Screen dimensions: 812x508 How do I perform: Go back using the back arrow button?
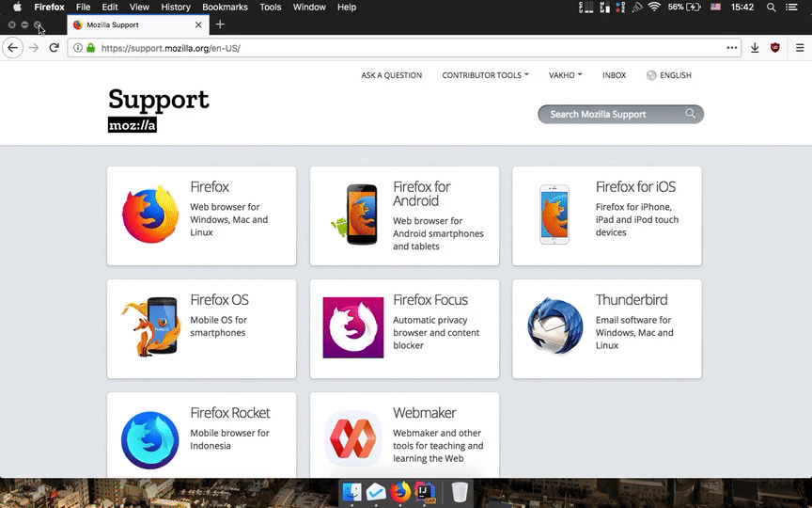pos(12,48)
